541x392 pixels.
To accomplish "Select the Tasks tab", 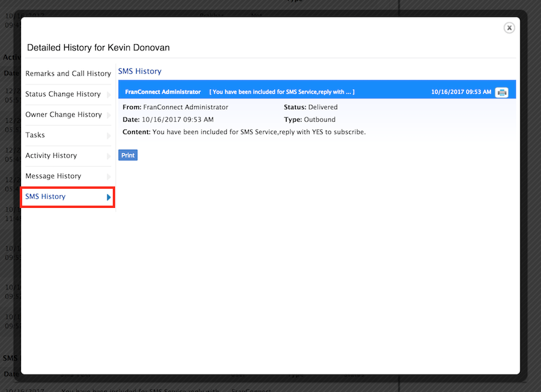I will click(68, 135).
